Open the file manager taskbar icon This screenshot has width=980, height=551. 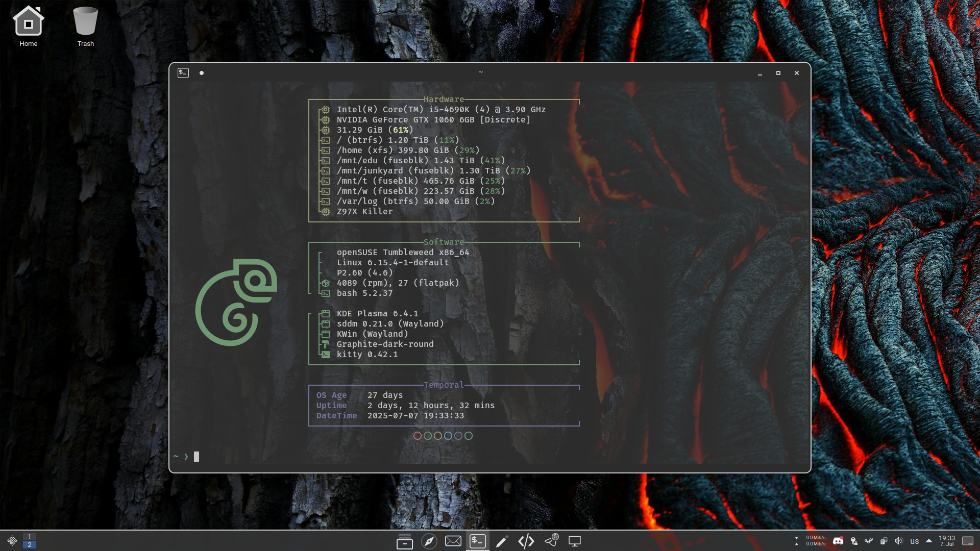[x=405, y=541]
